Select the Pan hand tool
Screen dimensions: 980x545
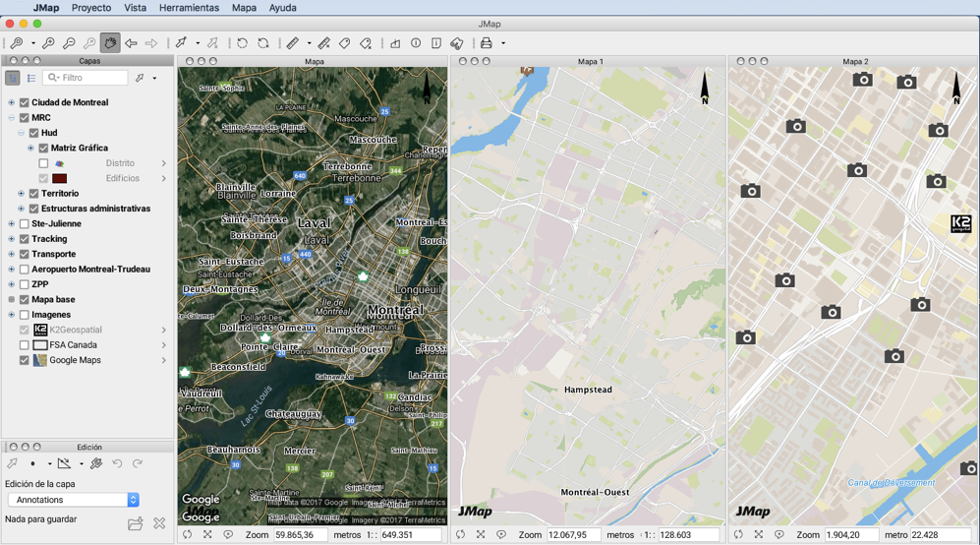click(110, 43)
